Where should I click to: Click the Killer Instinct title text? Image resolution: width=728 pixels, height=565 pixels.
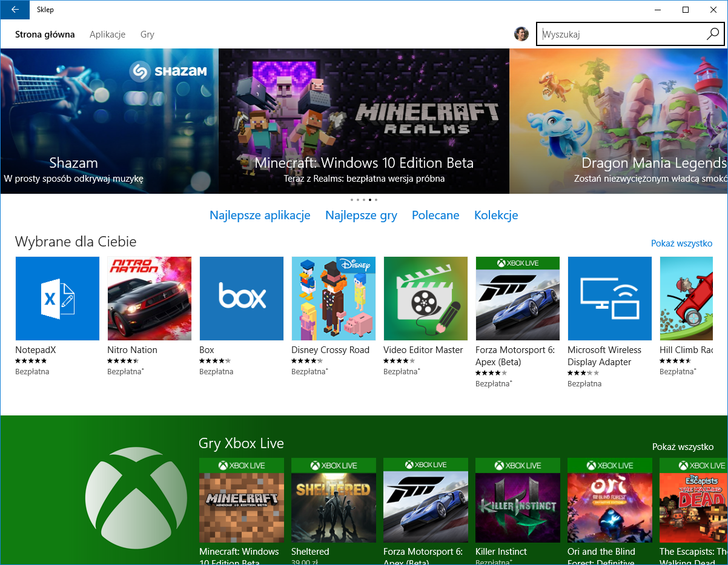[501, 552]
